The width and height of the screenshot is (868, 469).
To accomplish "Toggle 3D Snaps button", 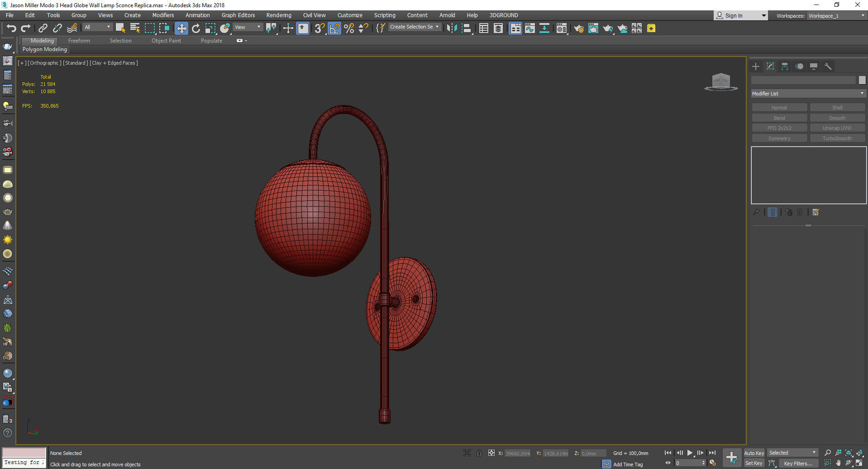I will point(320,28).
